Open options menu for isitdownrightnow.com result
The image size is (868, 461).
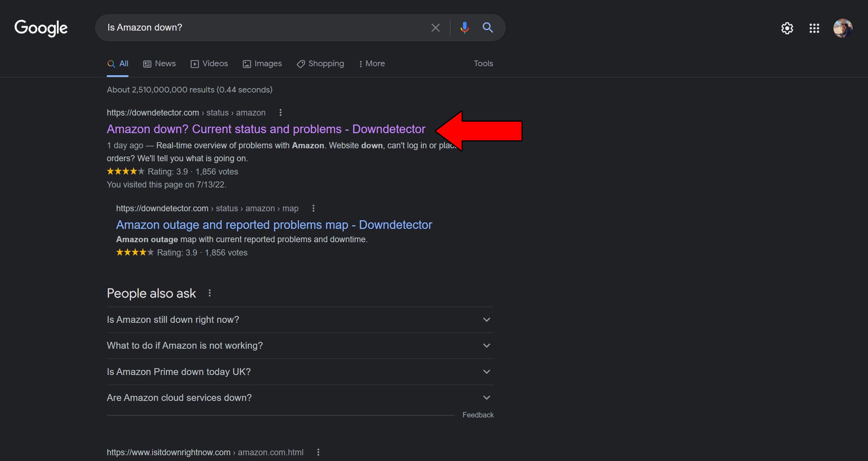pos(318,452)
